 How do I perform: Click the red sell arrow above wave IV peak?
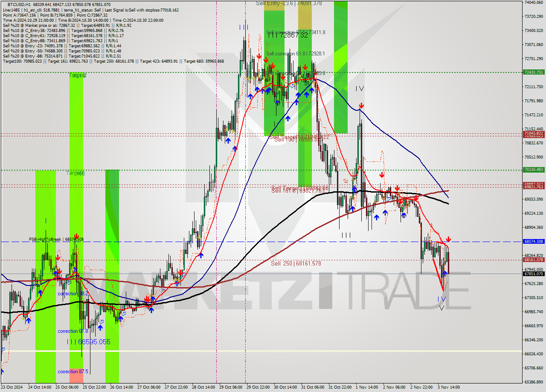click(x=361, y=105)
